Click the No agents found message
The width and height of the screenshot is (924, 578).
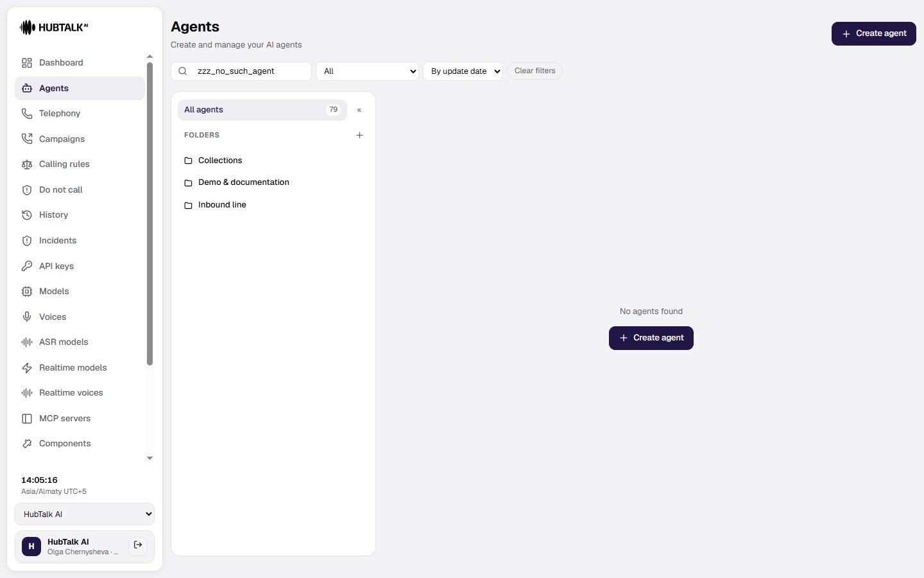tap(651, 311)
